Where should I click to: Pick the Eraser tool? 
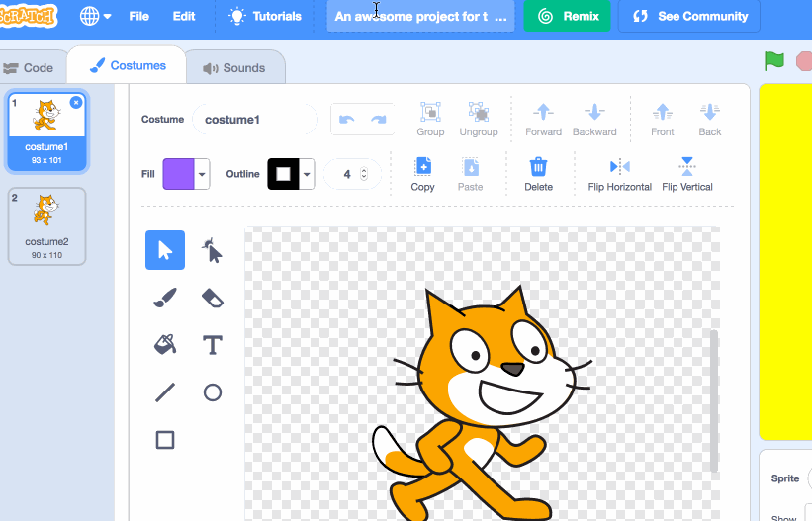tap(213, 298)
